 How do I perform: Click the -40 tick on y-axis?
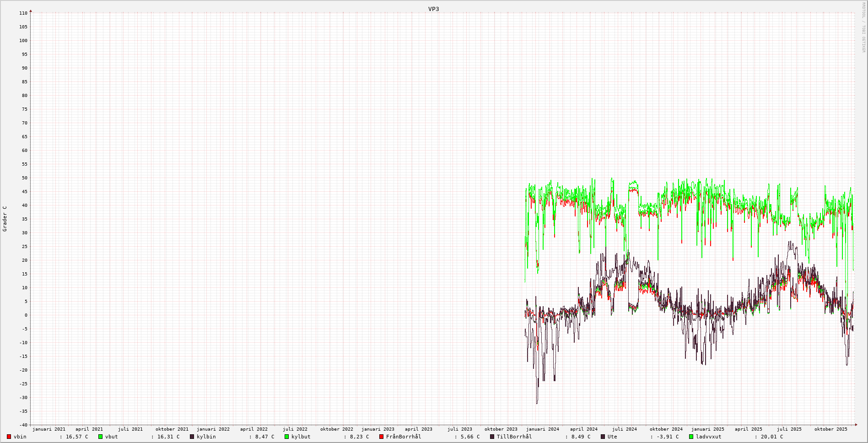pyautogui.click(x=23, y=425)
